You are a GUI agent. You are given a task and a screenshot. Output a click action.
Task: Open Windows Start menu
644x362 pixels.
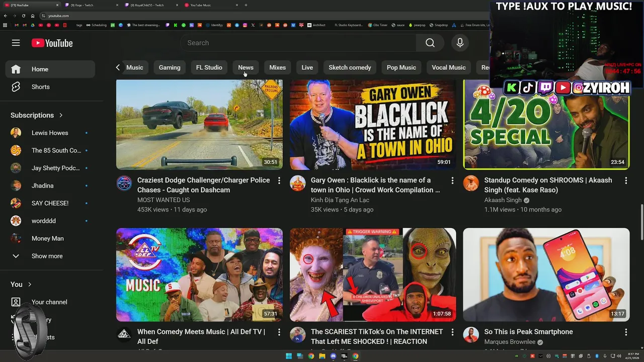coord(289,356)
